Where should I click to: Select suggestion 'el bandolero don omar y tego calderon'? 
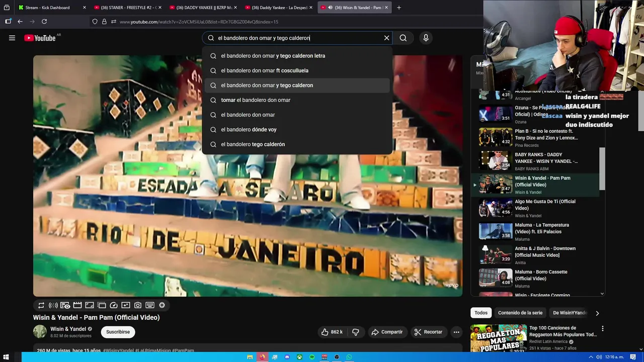coord(297,85)
